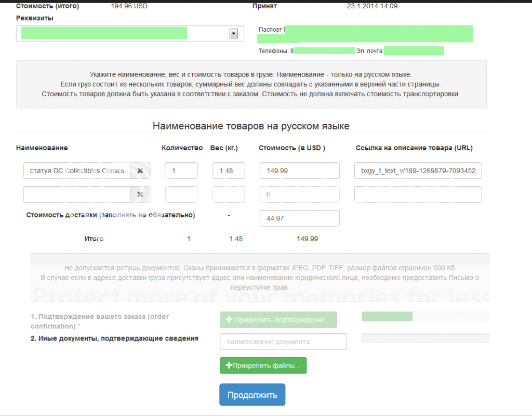
Task: Click the URL field of the first item
Action: pyautogui.click(x=418, y=171)
